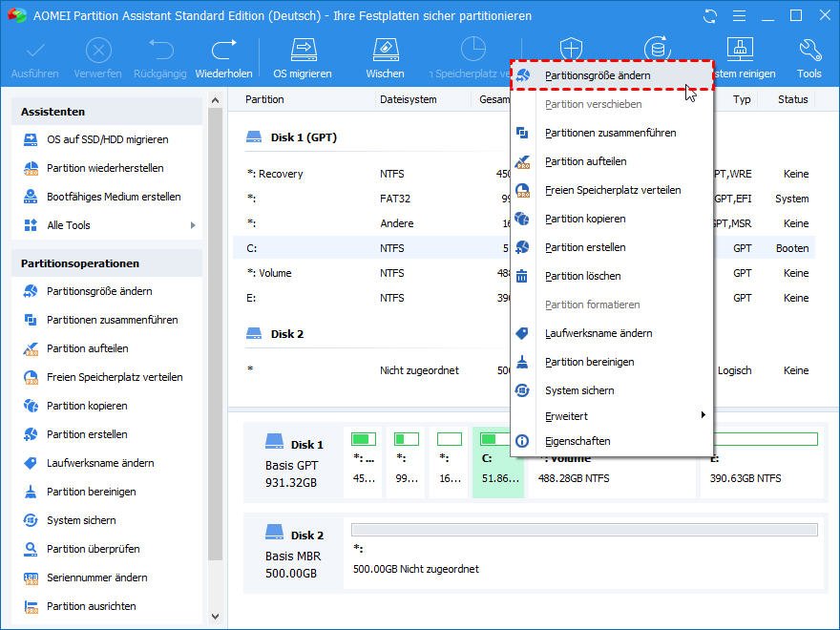Click sidebar Partitionsgröße ändern icon
The width and height of the screenshot is (840, 630).
(x=31, y=291)
